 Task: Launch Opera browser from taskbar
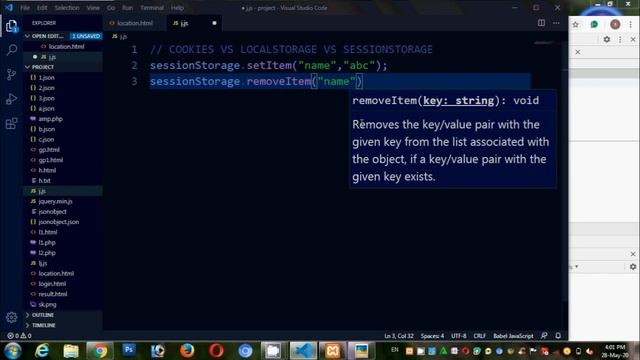[216, 351]
